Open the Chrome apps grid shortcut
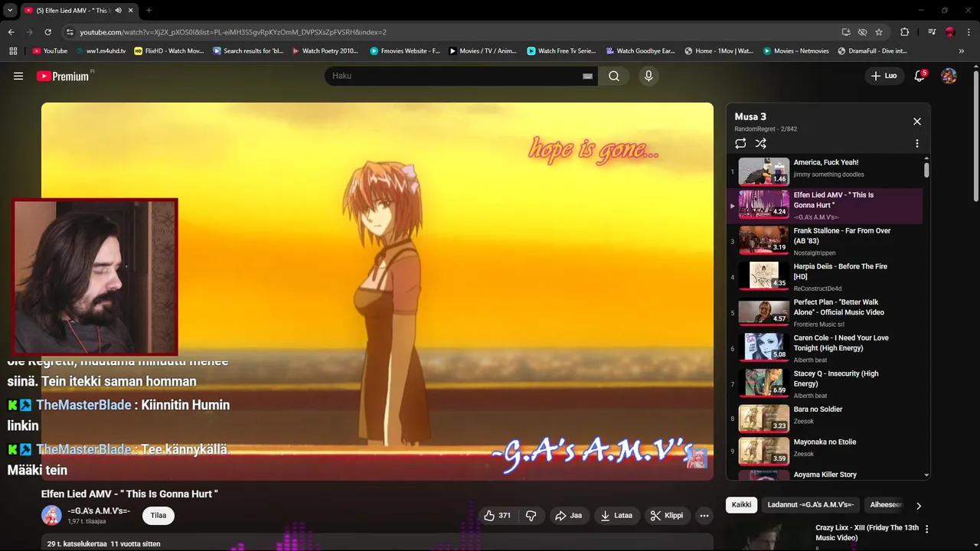 click(x=13, y=51)
